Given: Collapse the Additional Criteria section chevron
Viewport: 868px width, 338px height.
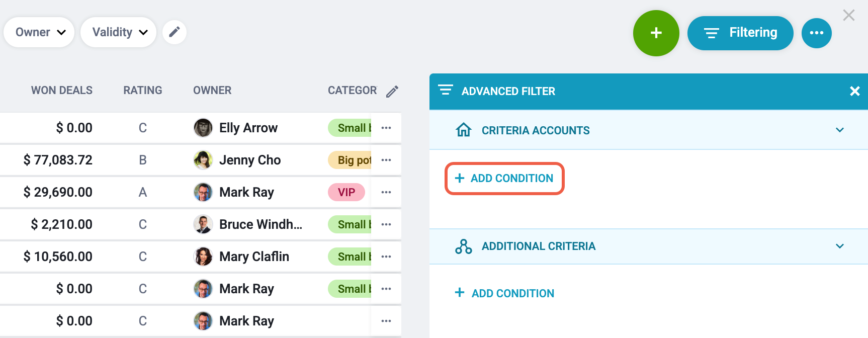Looking at the screenshot, I should [x=839, y=246].
